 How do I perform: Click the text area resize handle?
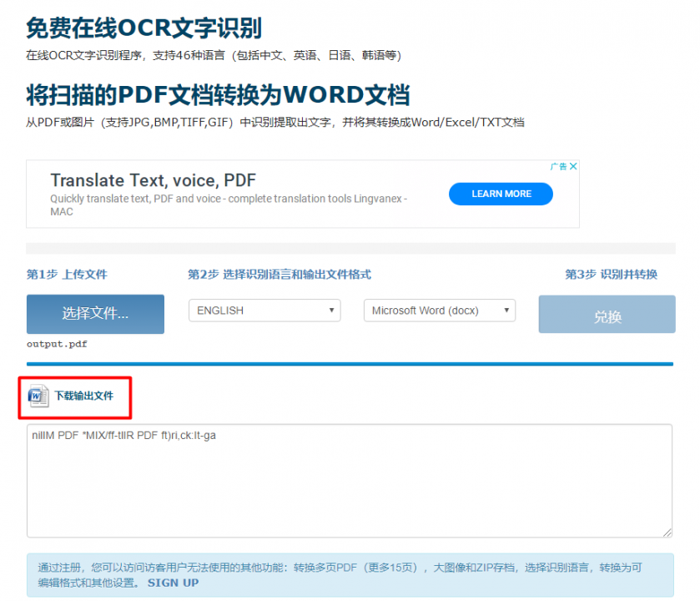[x=667, y=533]
